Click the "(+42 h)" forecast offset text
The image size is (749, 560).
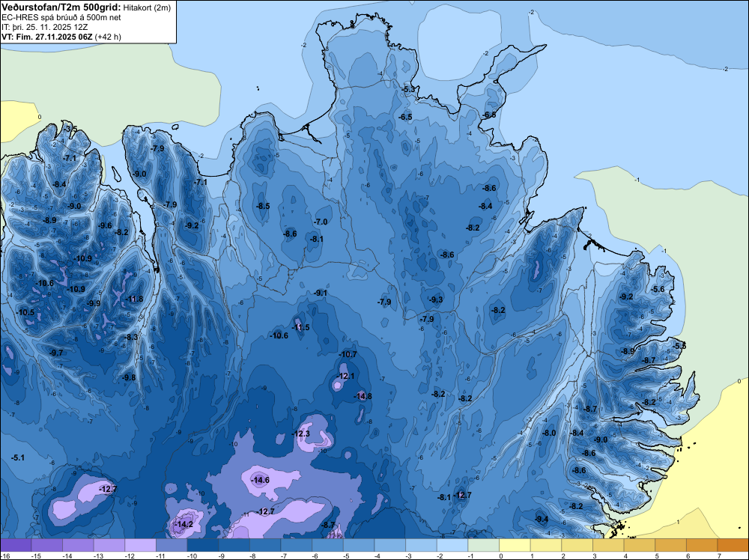(x=108, y=37)
